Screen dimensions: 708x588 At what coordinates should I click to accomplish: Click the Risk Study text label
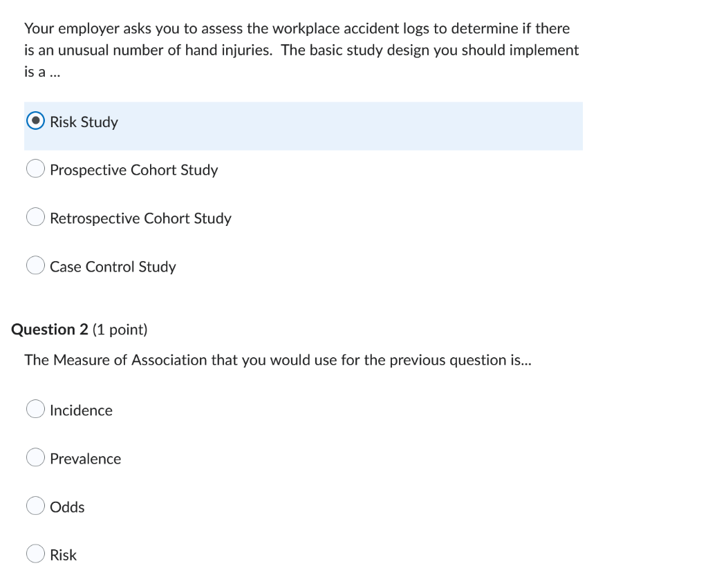(x=83, y=122)
